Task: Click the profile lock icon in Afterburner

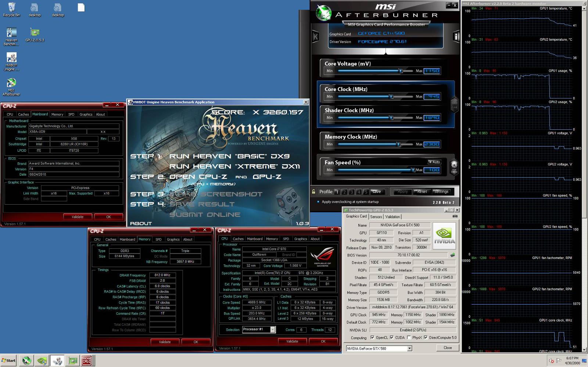Action: coord(313,191)
